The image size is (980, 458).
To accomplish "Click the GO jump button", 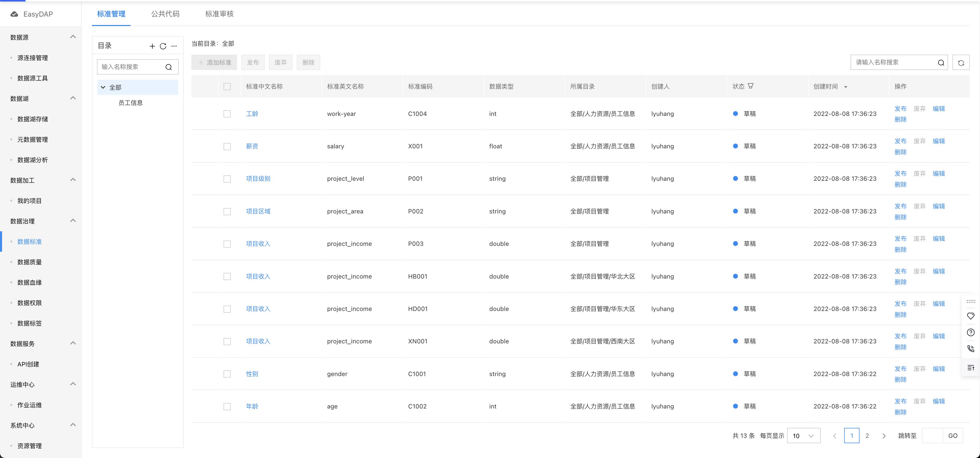I will tap(953, 436).
